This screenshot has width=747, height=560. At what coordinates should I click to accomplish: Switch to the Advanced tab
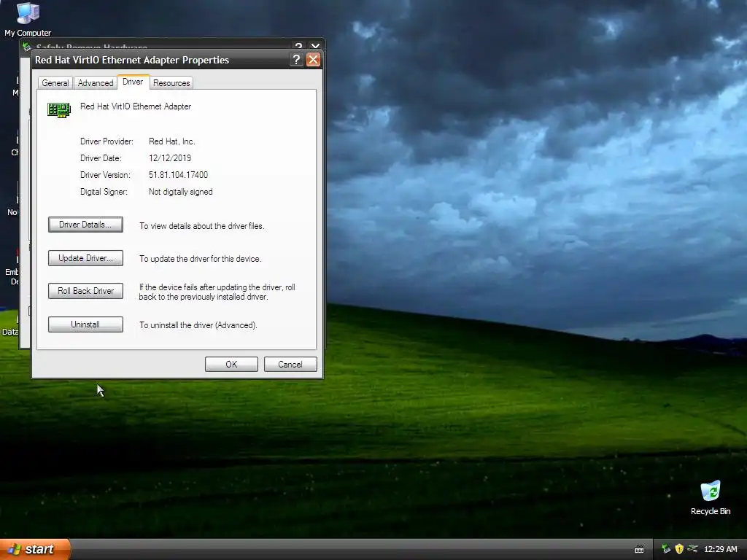96,83
